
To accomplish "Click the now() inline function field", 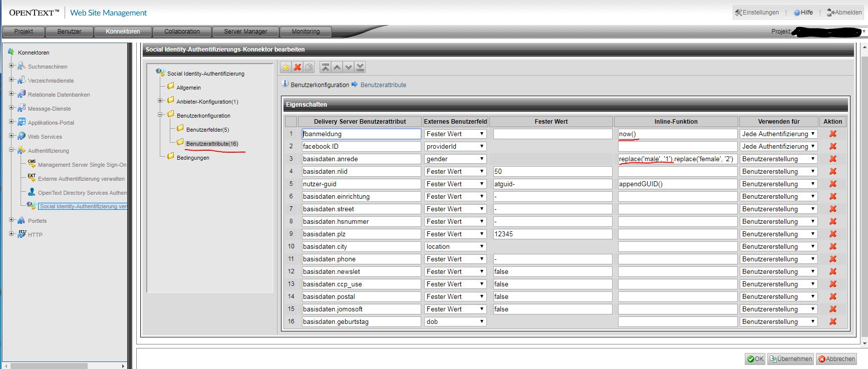I will click(x=677, y=134).
